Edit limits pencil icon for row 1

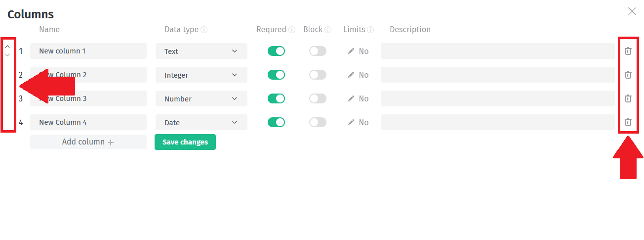[x=351, y=51]
